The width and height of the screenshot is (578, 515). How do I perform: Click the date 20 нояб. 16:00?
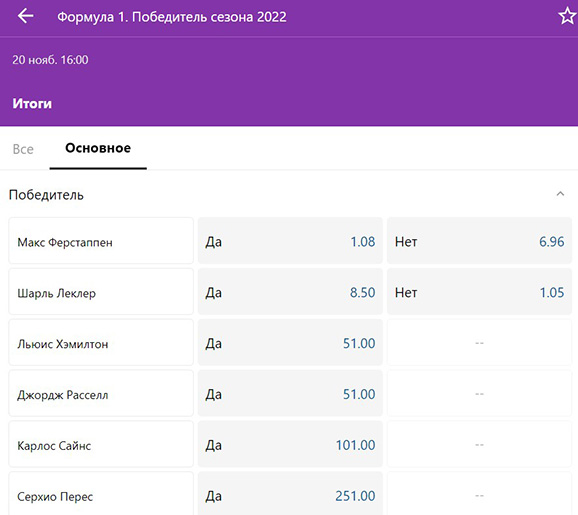pos(51,60)
